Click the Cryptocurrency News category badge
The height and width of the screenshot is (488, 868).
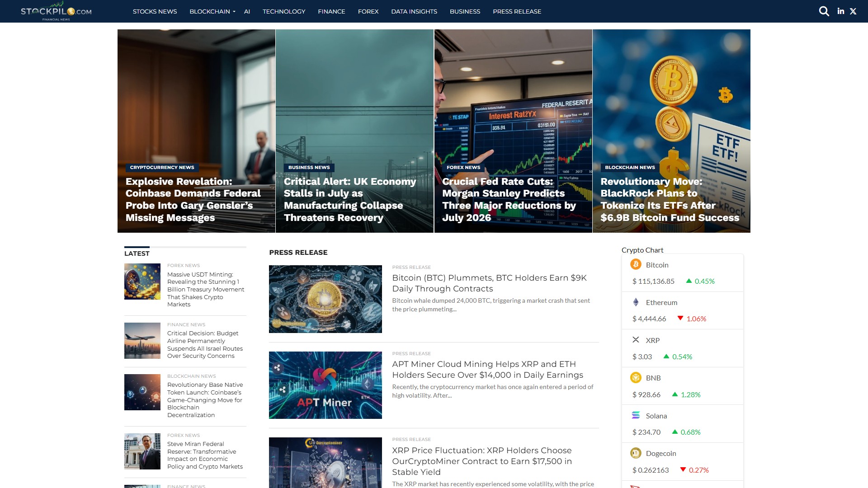pyautogui.click(x=162, y=167)
